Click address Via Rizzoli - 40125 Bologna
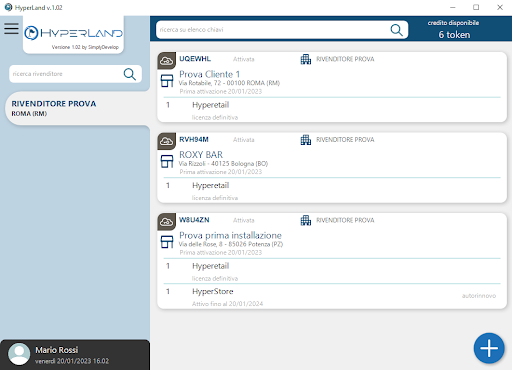Image resolution: width=512 pixels, height=370 pixels. coord(223,164)
